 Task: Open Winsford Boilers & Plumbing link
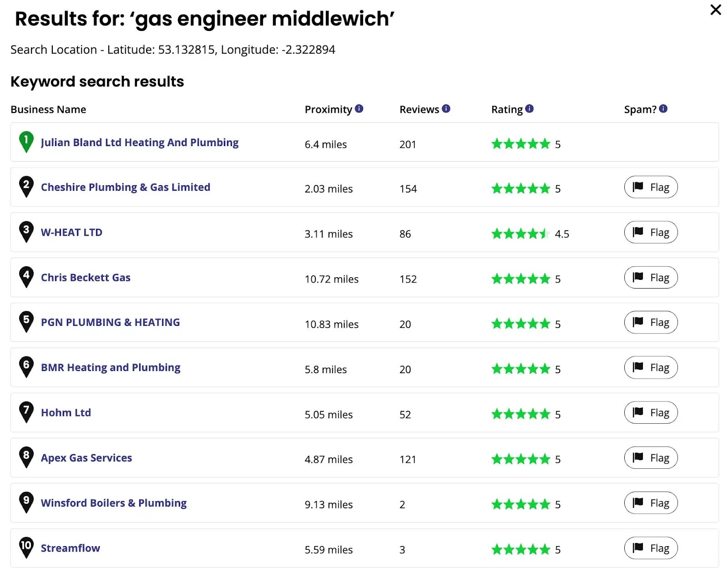tap(114, 503)
